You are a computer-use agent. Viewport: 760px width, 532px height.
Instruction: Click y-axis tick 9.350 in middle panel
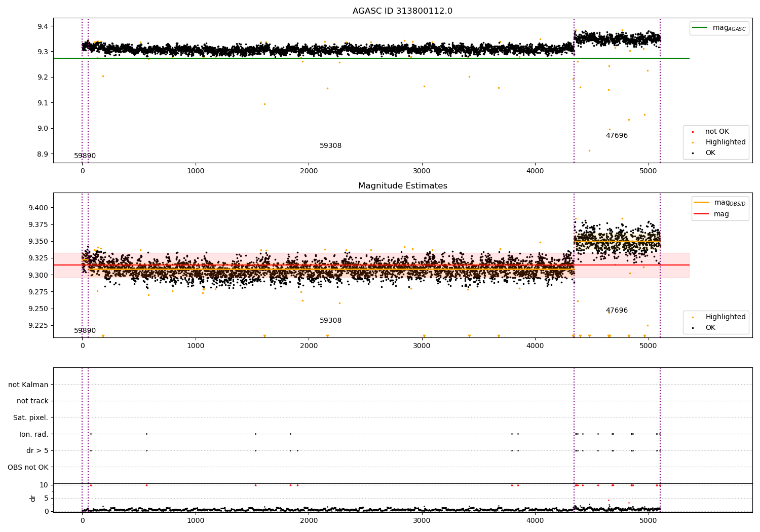click(x=38, y=242)
